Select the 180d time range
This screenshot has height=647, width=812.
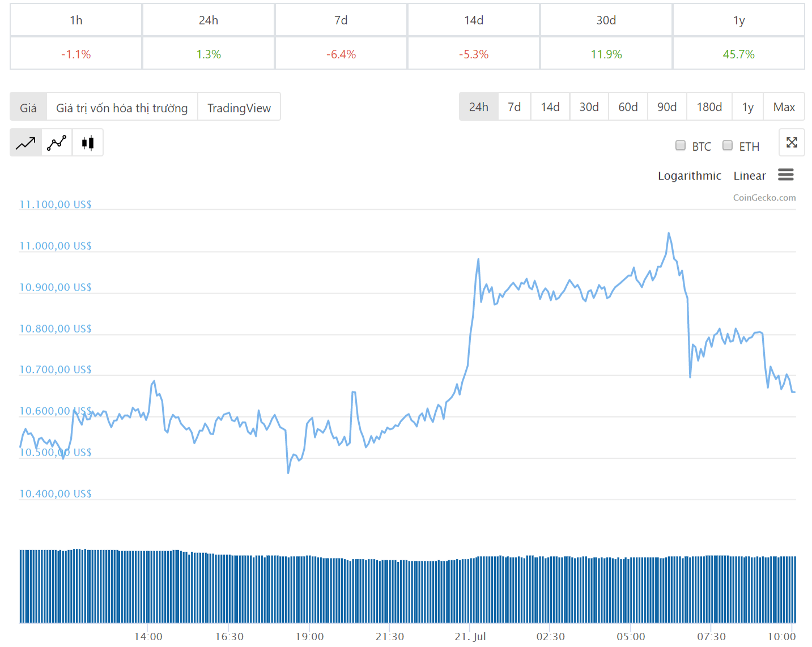pos(709,107)
